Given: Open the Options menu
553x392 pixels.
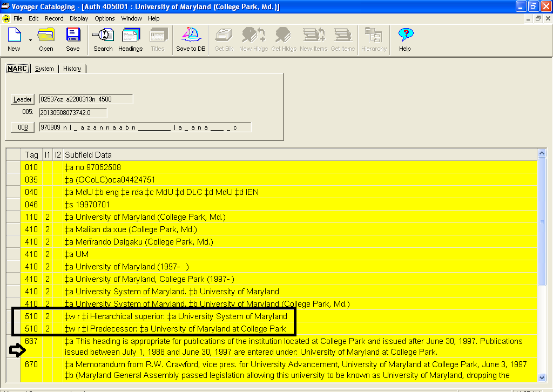Looking at the screenshot, I should [x=104, y=18].
